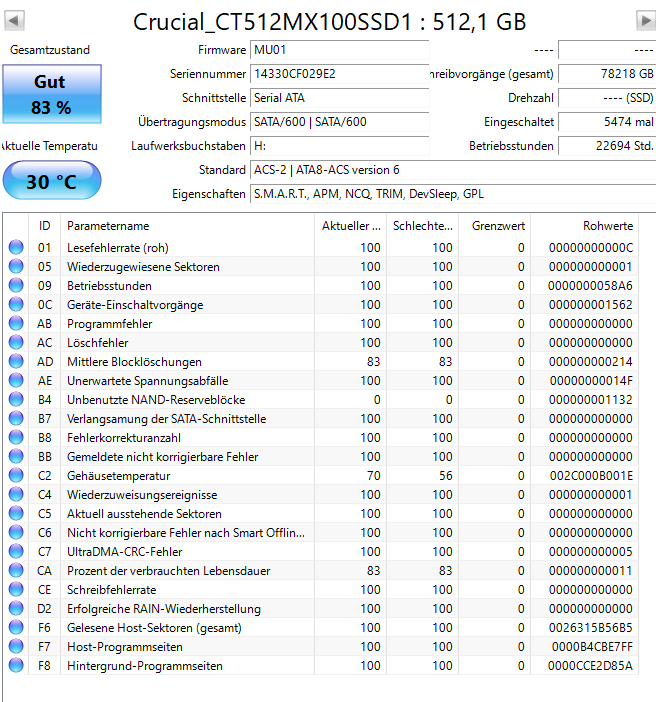Go to next disk with right arrow

coord(646,21)
